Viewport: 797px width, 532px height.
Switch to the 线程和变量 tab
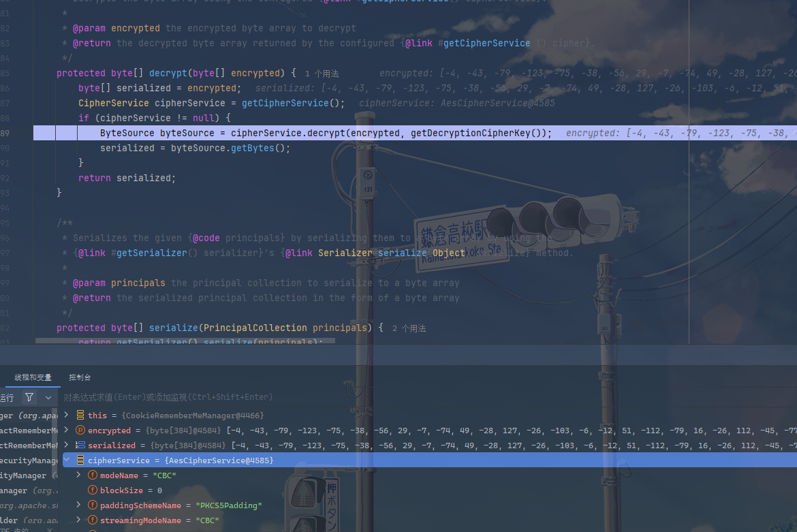33,377
